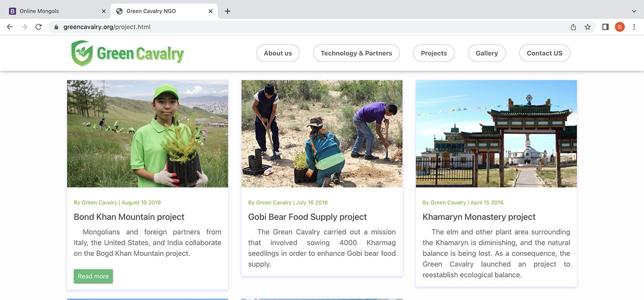Open the Contact US page
The width and height of the screenshot is (644, 300).
tap(544, 53)
